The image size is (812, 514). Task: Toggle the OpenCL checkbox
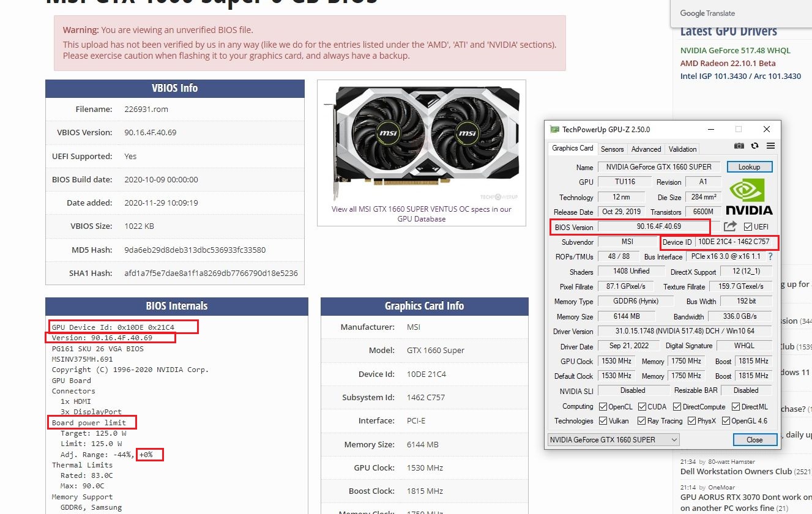pyautogui.click(x=603, y=406)
